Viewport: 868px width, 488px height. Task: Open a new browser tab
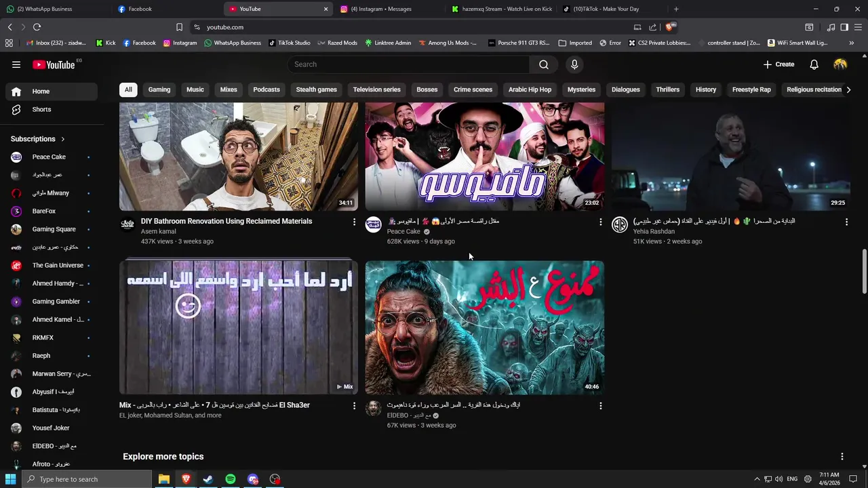[x=676, y=9]
